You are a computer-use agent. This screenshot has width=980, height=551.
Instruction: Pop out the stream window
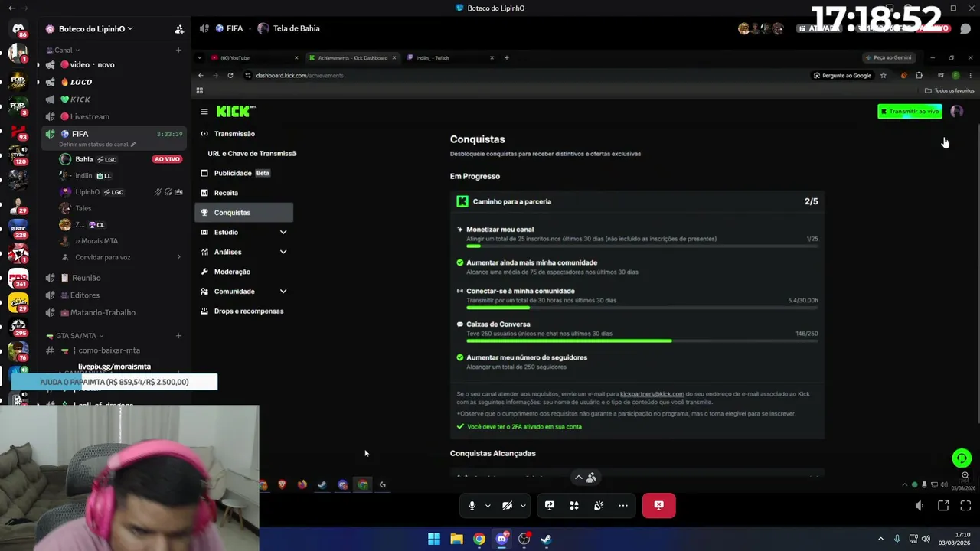[x=943, y=506]
